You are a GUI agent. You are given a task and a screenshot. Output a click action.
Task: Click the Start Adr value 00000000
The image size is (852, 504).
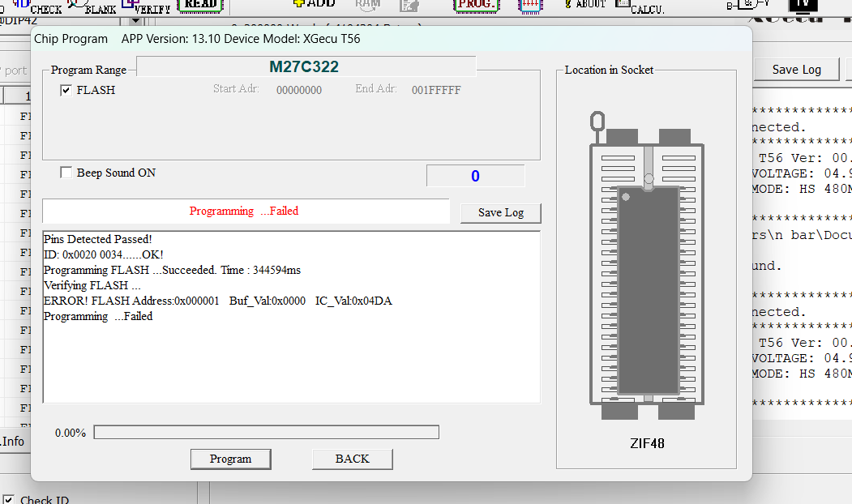(299, 90)
